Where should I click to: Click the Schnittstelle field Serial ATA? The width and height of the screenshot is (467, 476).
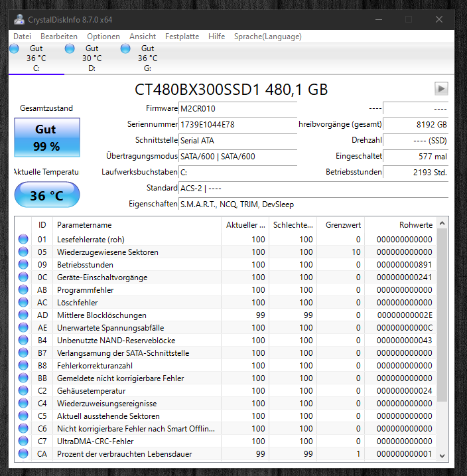(237, 141)
